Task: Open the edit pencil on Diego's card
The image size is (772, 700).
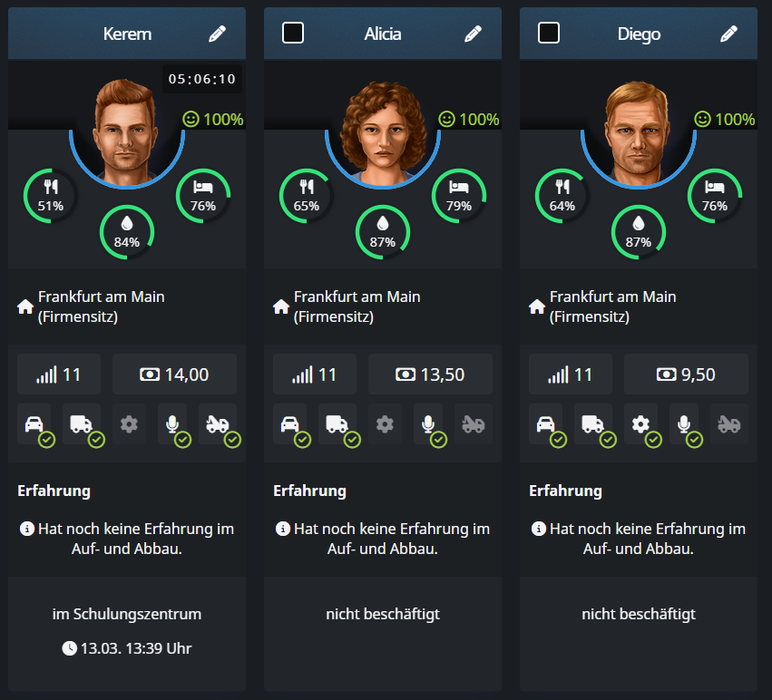Action: click(x=728, y=34)
